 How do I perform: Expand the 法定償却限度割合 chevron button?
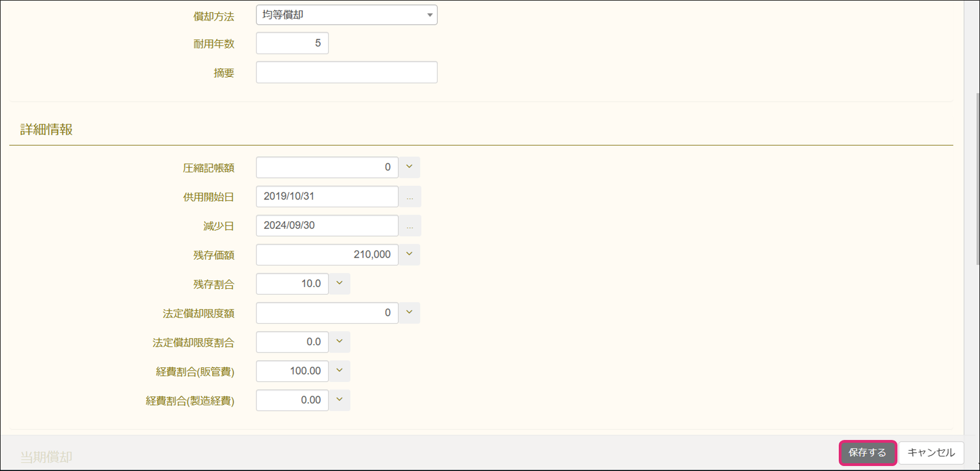point(340,342)
